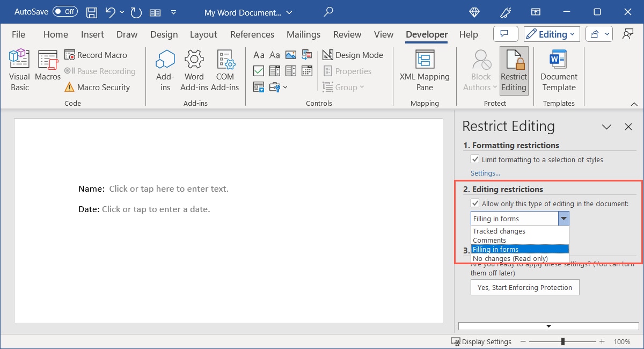644x349 pixels.
Task: Select the Restrict Editing tool
Action: coord(514,70)
